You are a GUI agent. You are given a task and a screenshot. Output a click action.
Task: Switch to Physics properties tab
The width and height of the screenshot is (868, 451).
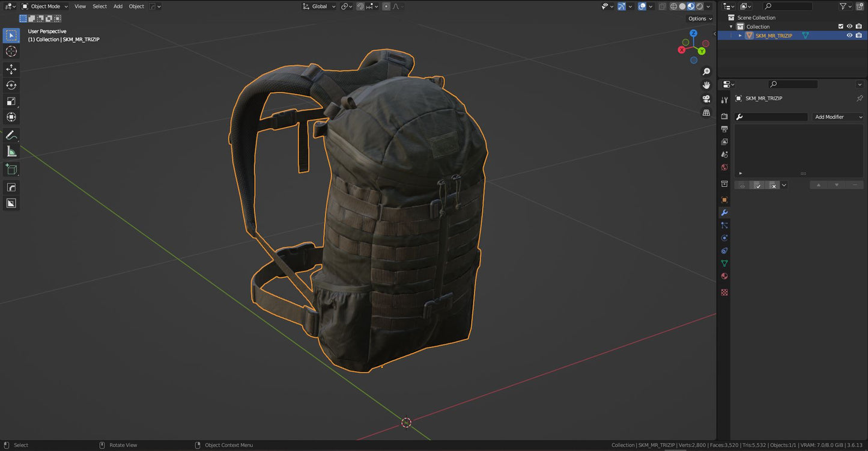coord(724,238)
